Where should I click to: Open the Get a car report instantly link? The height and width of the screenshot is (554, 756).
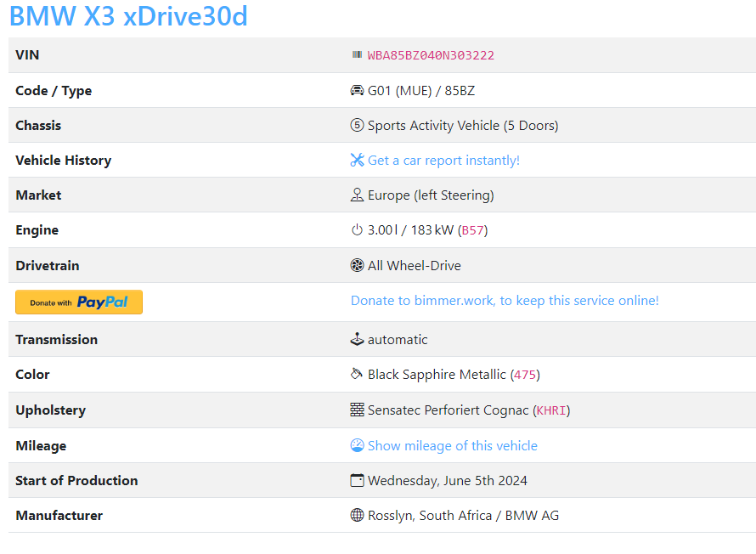point(443,160)
